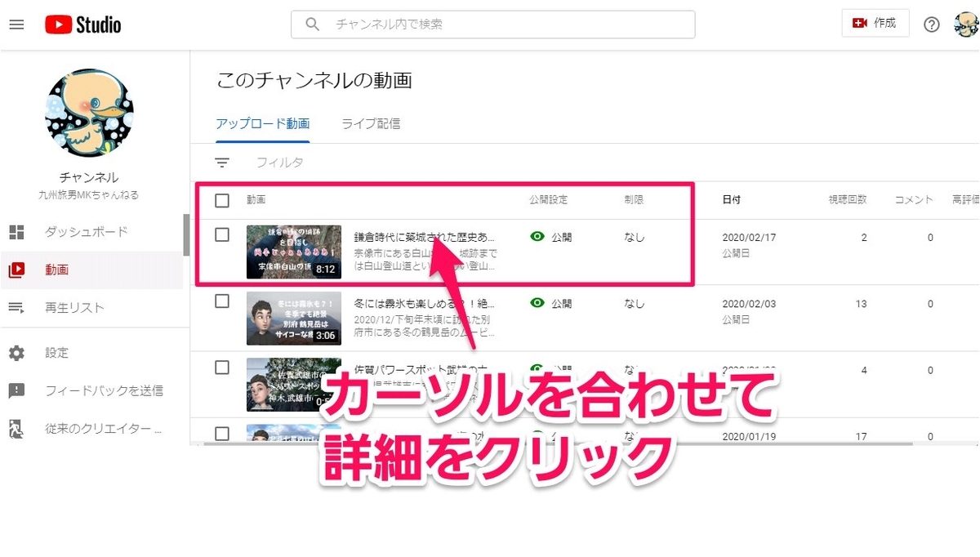Image resolution: width=980 pixels, height=557 pixels.
Task: Focus the フィルタ filter field
Action: (x=280, y=163)
